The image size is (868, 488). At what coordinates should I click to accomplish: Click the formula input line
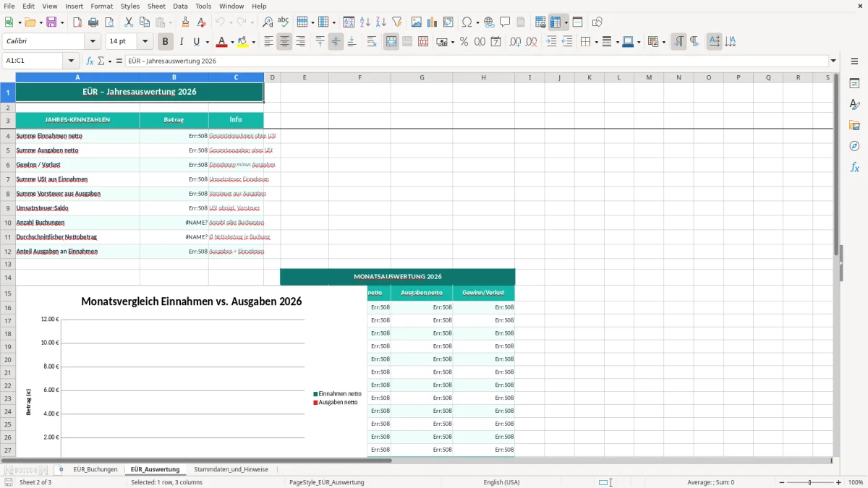(x=477, y=61)
